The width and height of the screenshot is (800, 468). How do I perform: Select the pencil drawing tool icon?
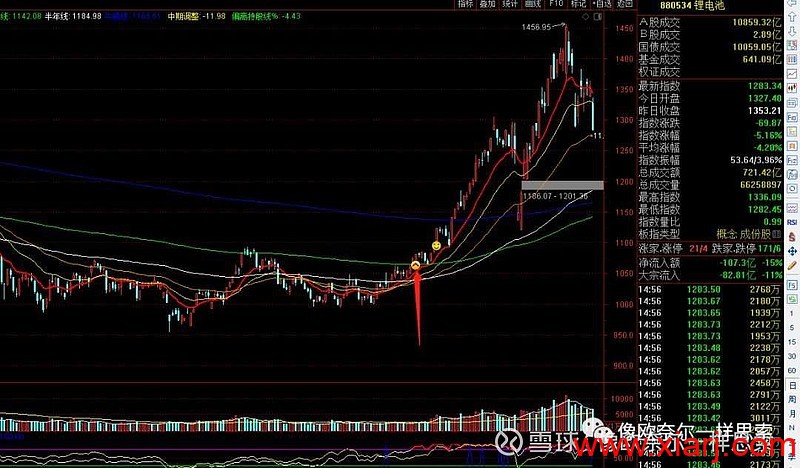pyautogui.click(x=792, y=265)
